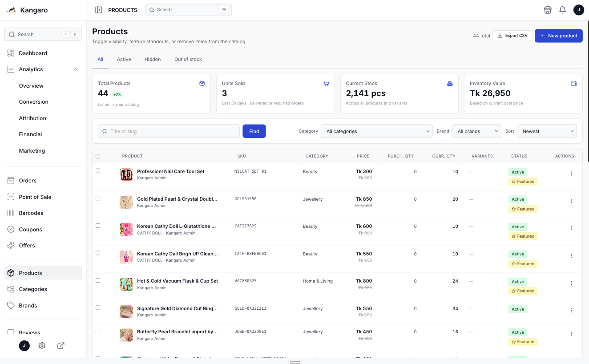The width and height of the screenshot is (589, 364).
Task: Open Analytics Attribution page
Action: (x=32, y=118)
